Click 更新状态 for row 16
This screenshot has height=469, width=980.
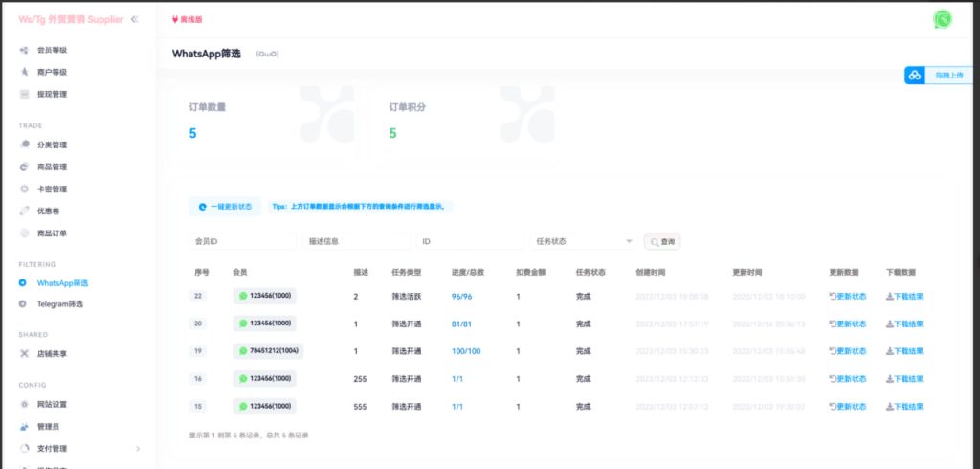[848, 379]
